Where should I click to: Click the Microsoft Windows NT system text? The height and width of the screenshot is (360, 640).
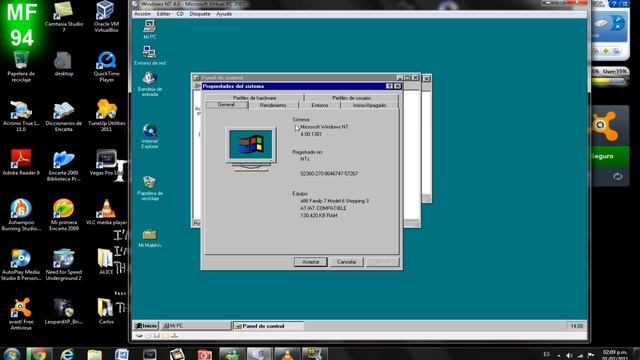click(324, 127)
